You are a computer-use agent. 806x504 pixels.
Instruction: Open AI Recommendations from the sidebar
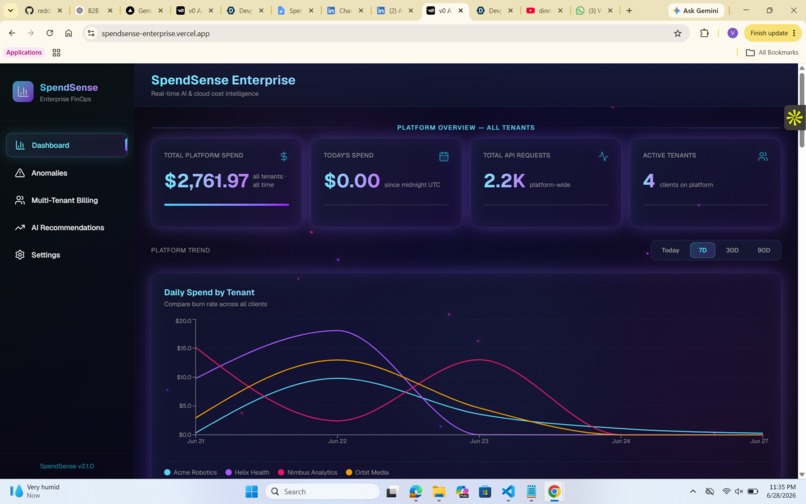click(x=67, y=227)
